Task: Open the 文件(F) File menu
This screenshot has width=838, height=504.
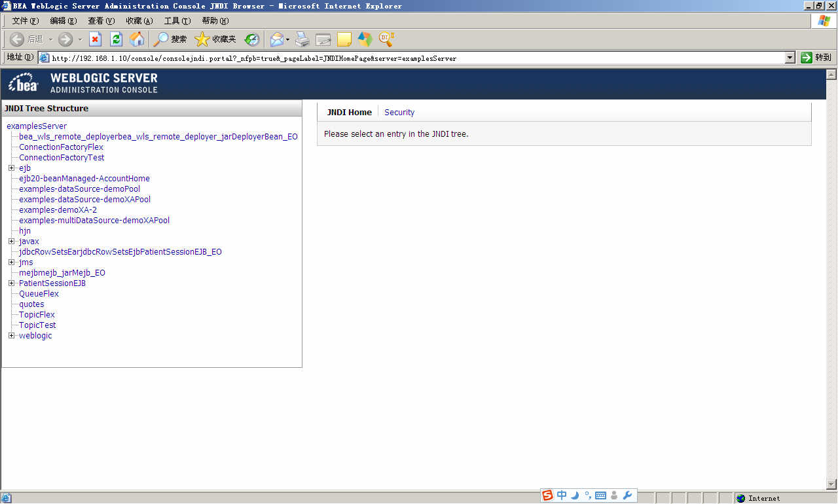Action: point(26,21)
